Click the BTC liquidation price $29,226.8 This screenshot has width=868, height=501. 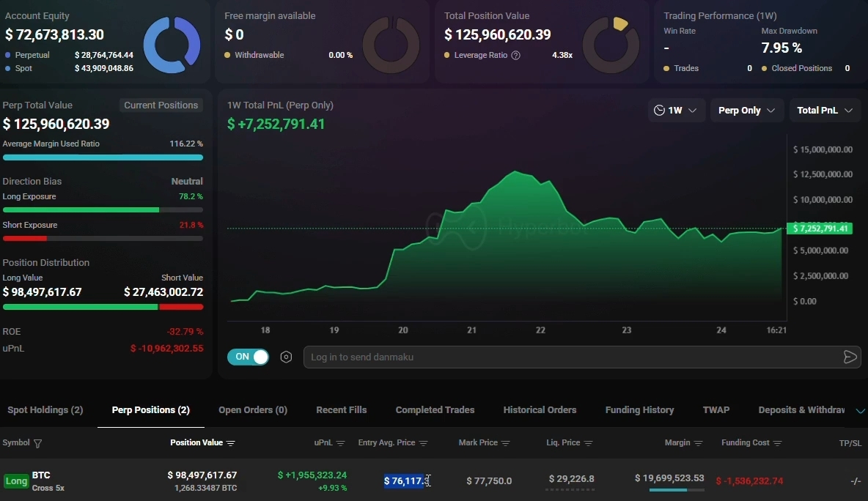pyautogui.click(x=571, y=479)
